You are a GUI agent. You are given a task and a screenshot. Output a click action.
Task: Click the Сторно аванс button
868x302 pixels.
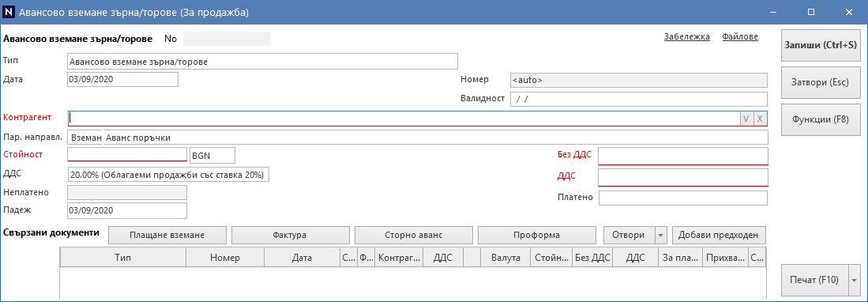pyautogui.click(x=414, y=235)
